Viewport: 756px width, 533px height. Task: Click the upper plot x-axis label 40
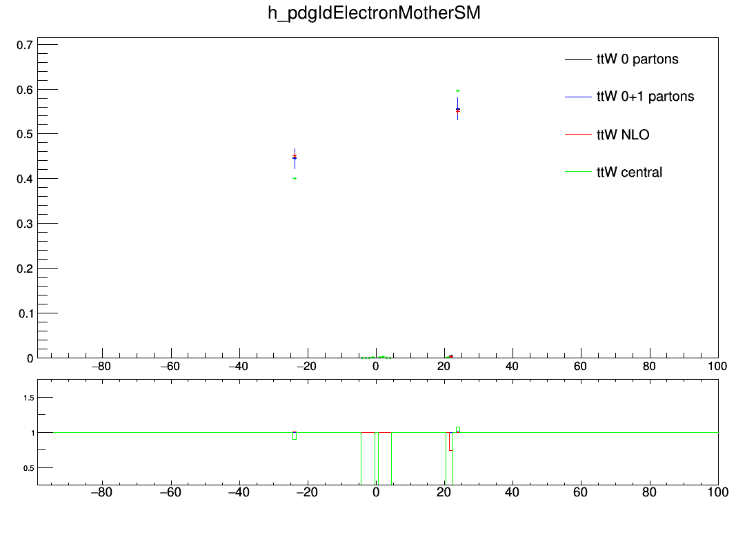[x=512, y=367]
